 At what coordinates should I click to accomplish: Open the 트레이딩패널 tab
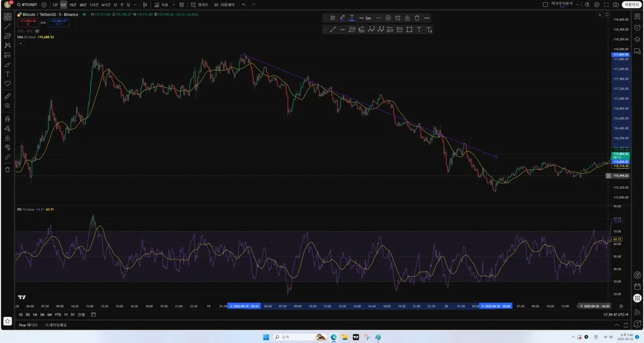pyautogui.click(x=56, y=325)
